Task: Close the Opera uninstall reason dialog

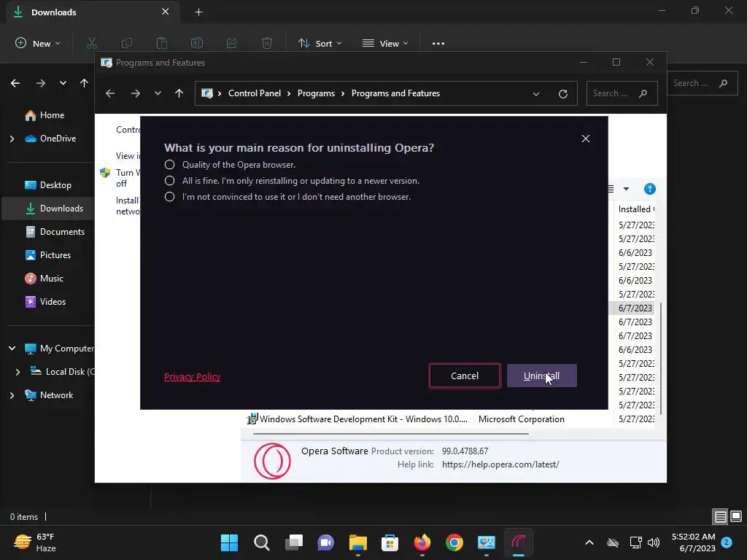Action: point(586,139)
